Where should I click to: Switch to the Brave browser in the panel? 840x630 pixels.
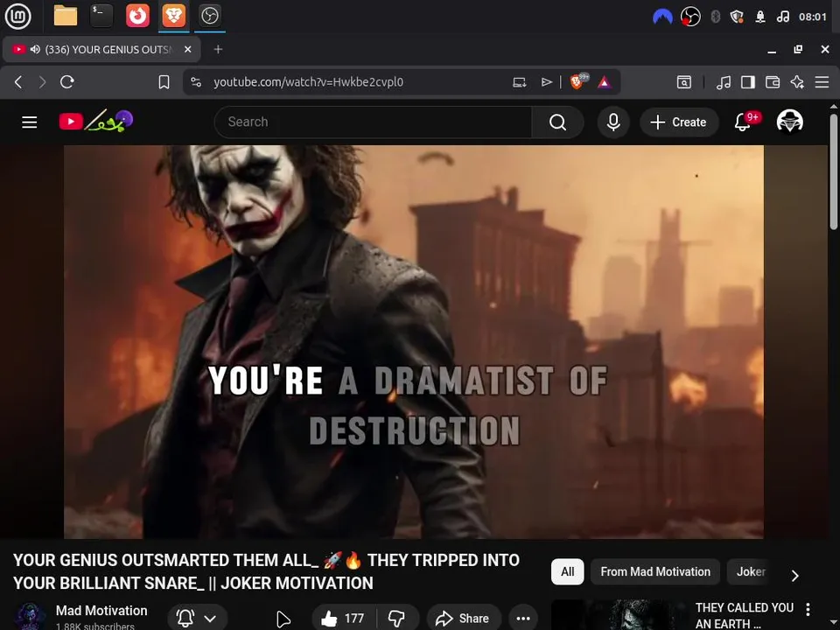coord(173,16)
